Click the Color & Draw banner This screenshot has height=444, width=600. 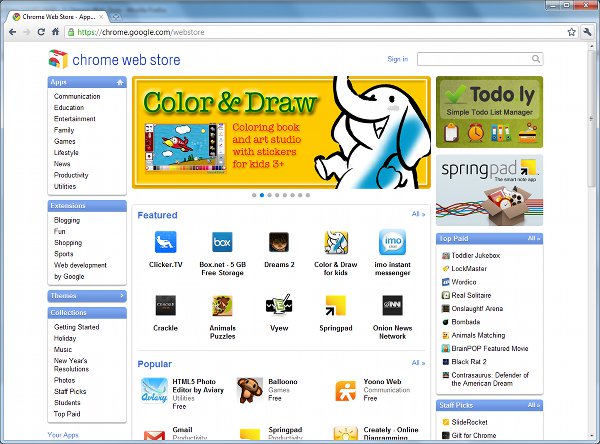[281, 132]
